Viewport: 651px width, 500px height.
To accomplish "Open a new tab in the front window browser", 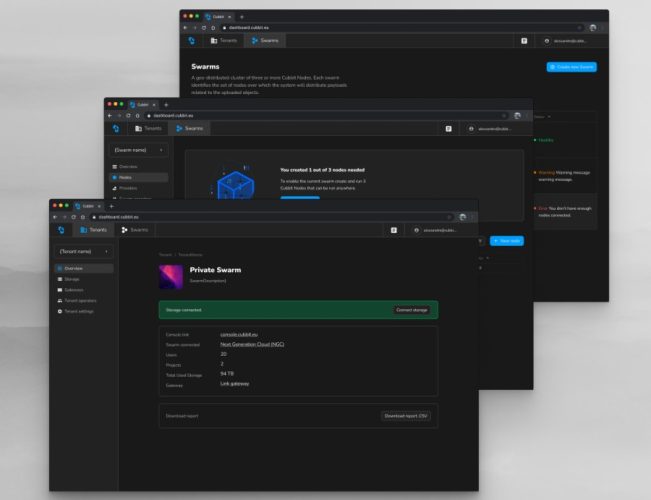I will pos(111,206).
